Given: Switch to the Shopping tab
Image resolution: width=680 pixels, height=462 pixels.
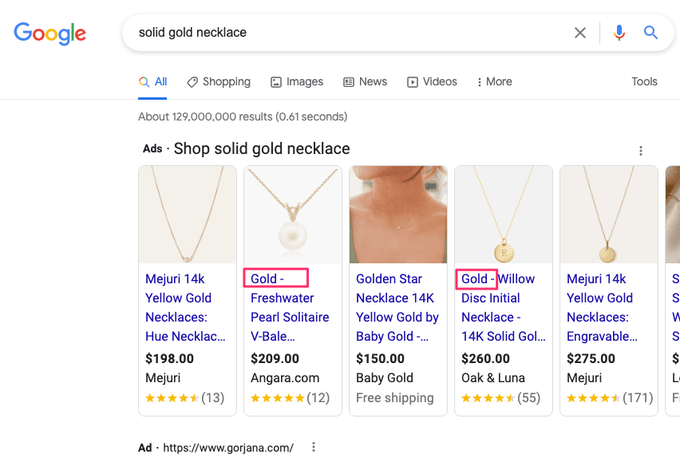Looking at the screenshot, I should coord(219,82).
